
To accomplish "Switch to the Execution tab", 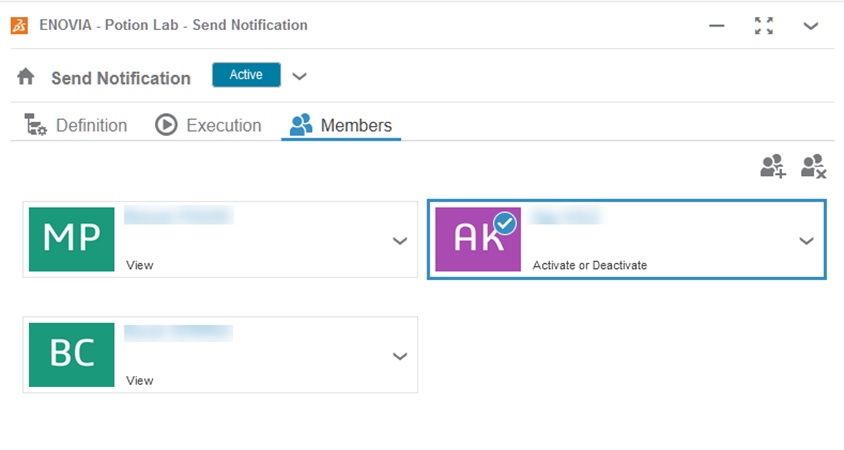I will click(x=223, y=126).
